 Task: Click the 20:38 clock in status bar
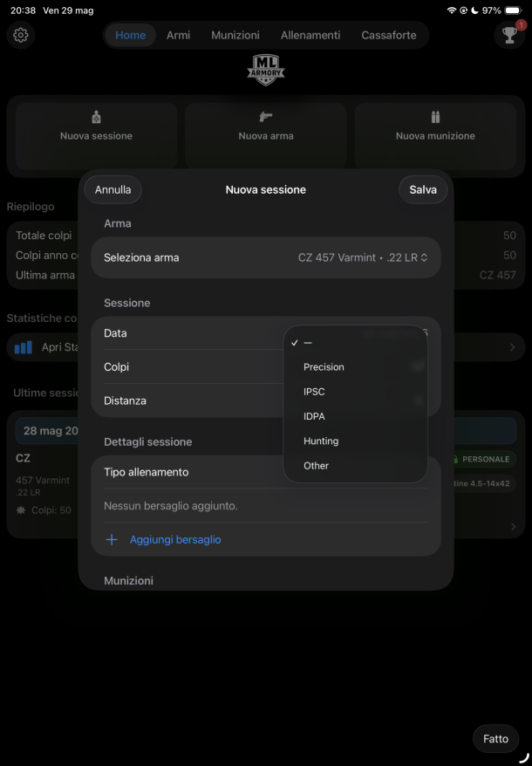[x=23, y=10]
